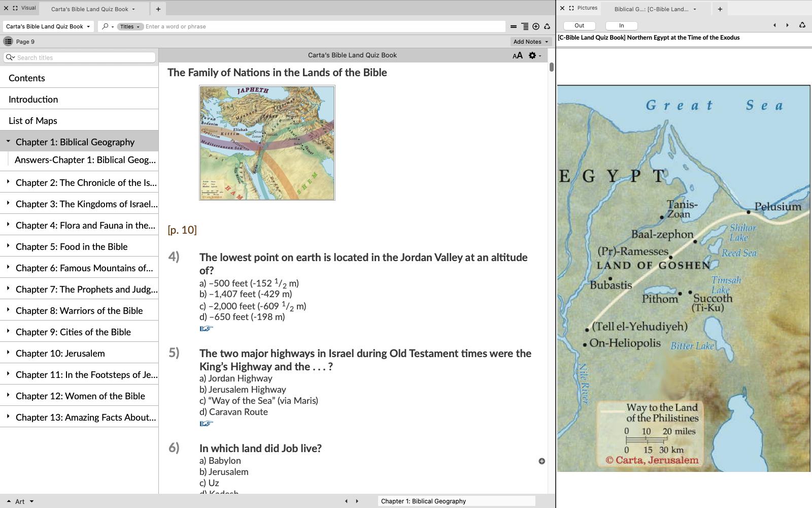Click the answer hand pointer under question 4

[206, 328]
